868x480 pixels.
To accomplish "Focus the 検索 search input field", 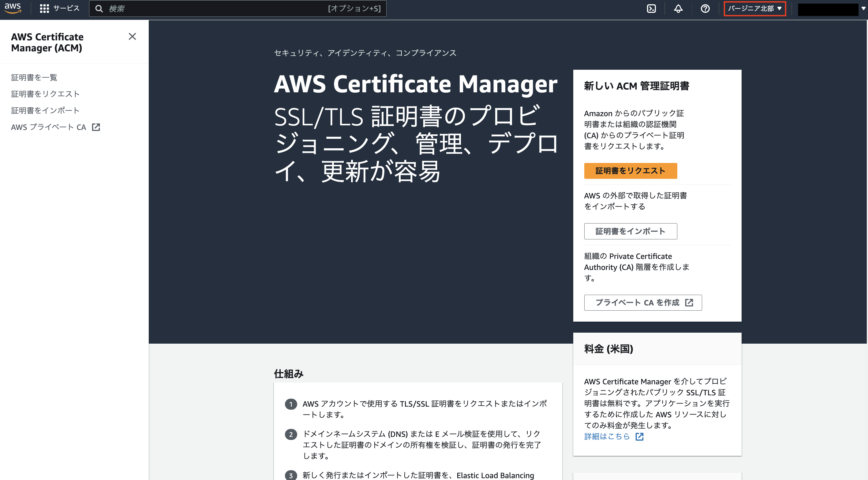I will 216,9.
